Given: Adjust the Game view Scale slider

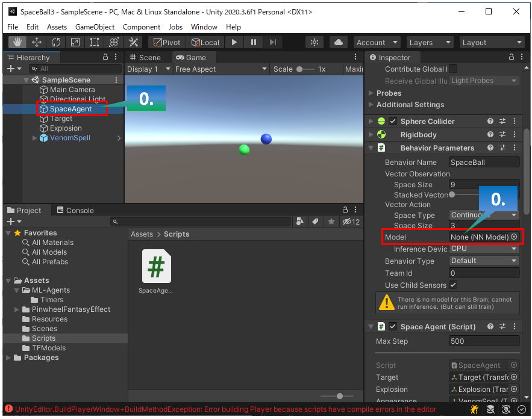Looking at the screenshot, I should pyautogui.click(x=305, y=69).
